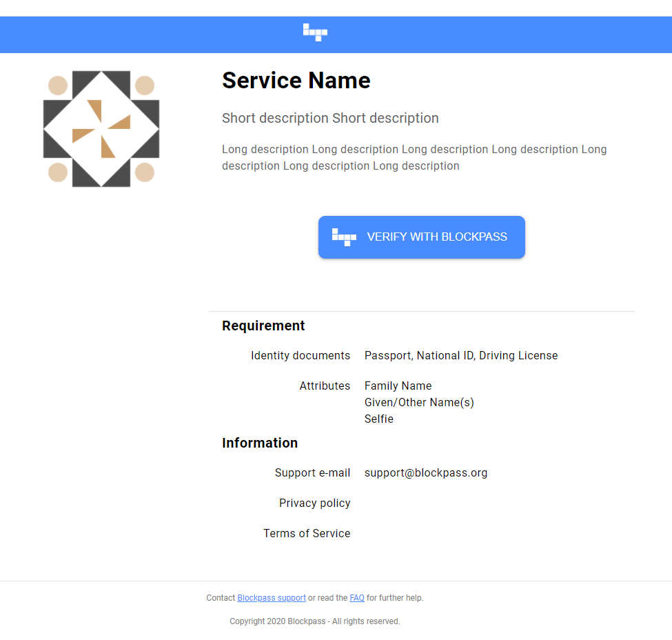The height and width of the screenshot is (640, 672).
Task: Open the Blockpass support link
Action: [272, 597]
